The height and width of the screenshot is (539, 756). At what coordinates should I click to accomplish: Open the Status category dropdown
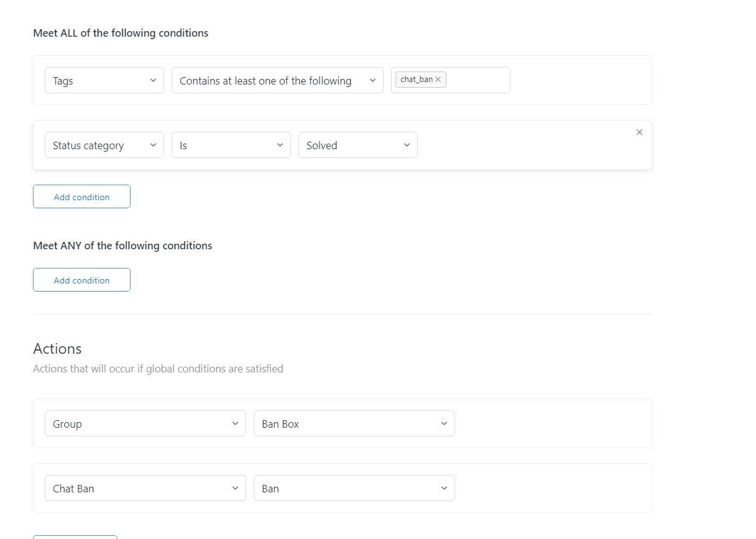tap(104, 145)
